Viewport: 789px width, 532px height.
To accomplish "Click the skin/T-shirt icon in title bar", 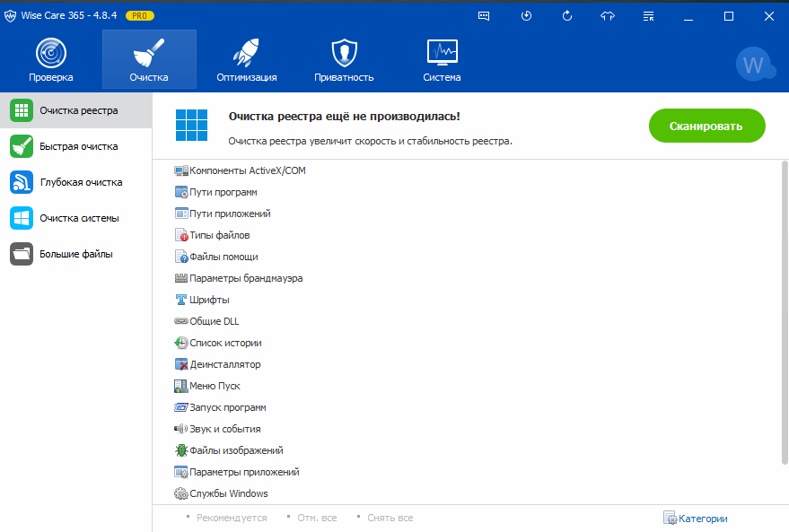I will point(608,16).
